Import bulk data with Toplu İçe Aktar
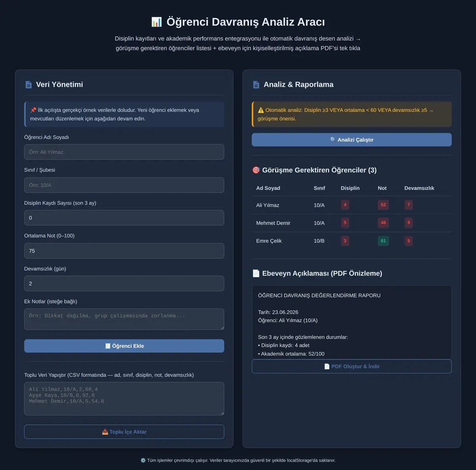Screen dimensions: 476x470 (x=124, y=432)
